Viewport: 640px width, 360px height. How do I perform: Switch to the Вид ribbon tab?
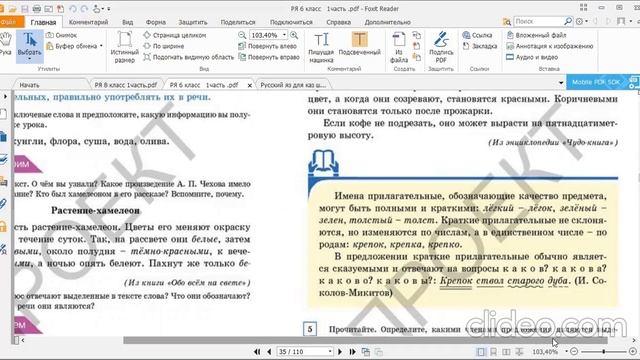[127, 22]
